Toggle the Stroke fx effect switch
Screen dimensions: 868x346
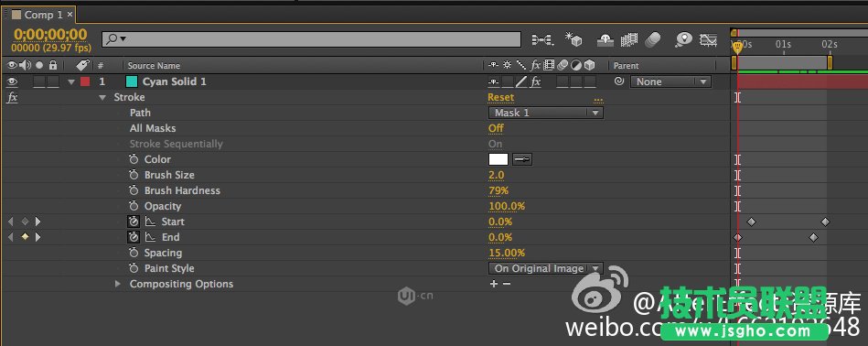[x=12, y=97]
